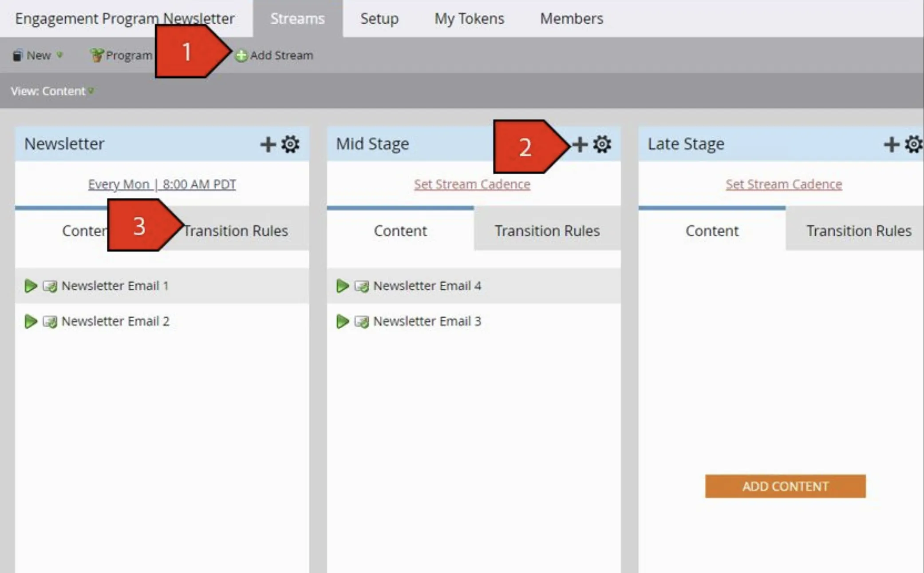Open gear settings for Mid Stage stream
924x573 pixels.
point(602,144)
